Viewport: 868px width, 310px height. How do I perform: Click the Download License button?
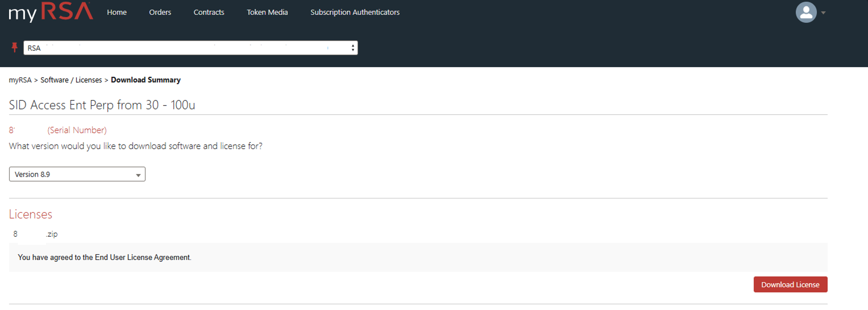click(x=790, y=284)
